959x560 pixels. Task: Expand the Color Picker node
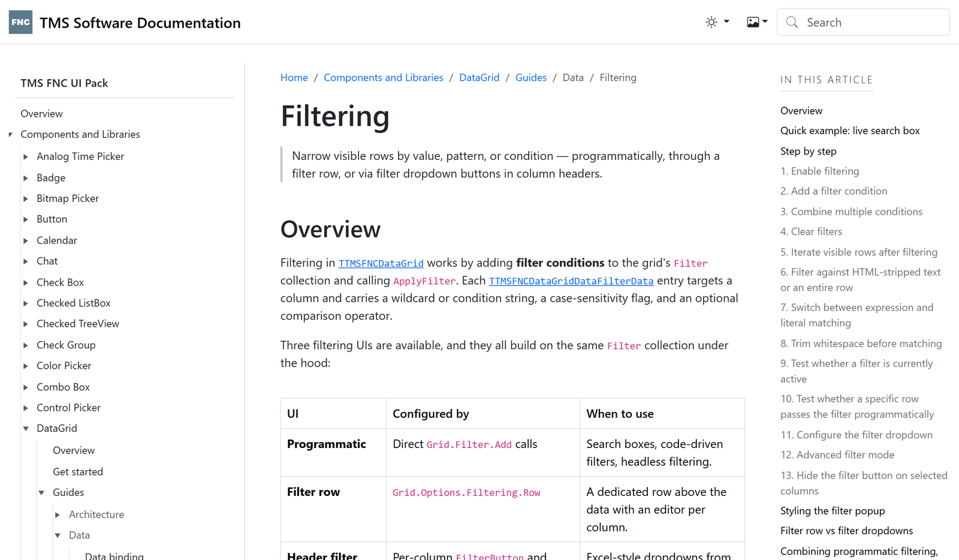tap(26, 365)
